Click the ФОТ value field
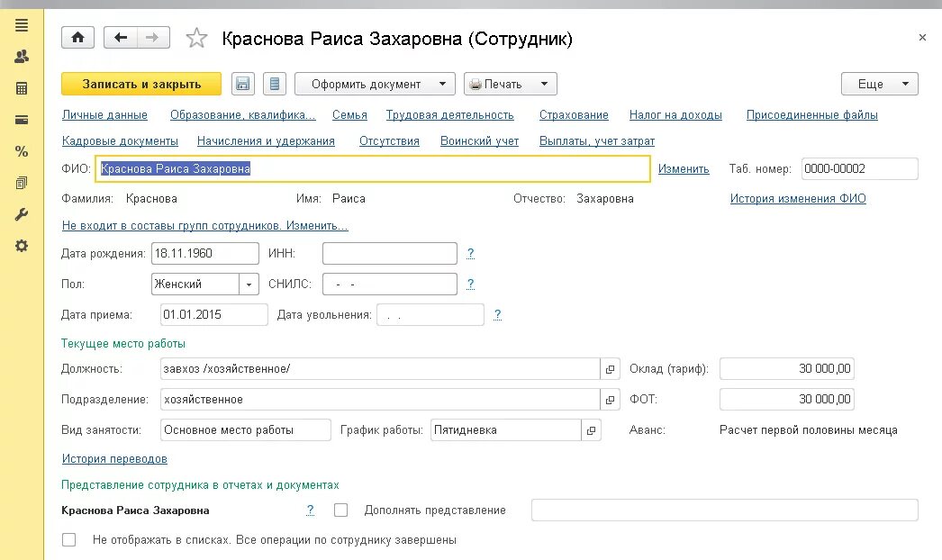The width and height of the screenshot is (942, 560). (x=787, y=400)
